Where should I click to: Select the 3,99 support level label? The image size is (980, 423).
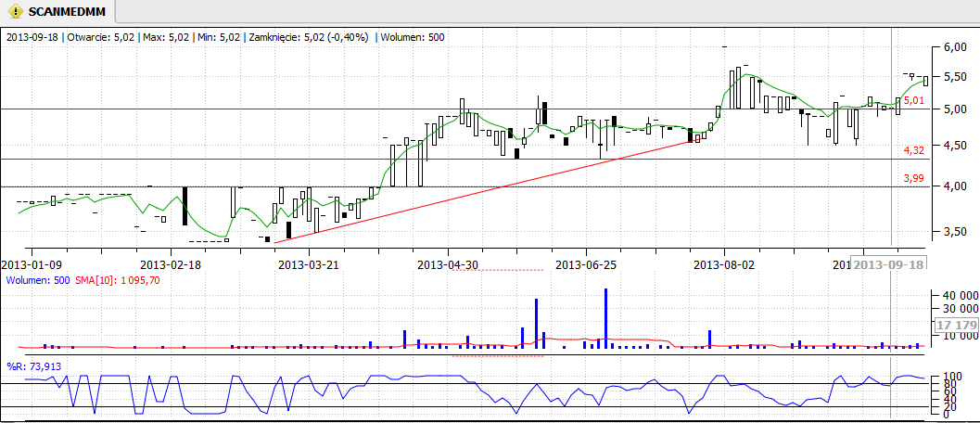click(913, 177)
